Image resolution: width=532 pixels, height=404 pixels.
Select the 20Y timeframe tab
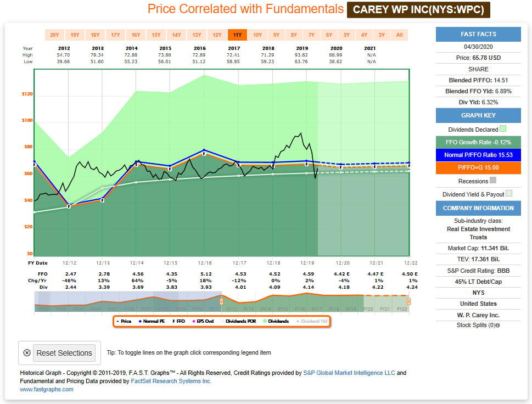coord(54,34)
